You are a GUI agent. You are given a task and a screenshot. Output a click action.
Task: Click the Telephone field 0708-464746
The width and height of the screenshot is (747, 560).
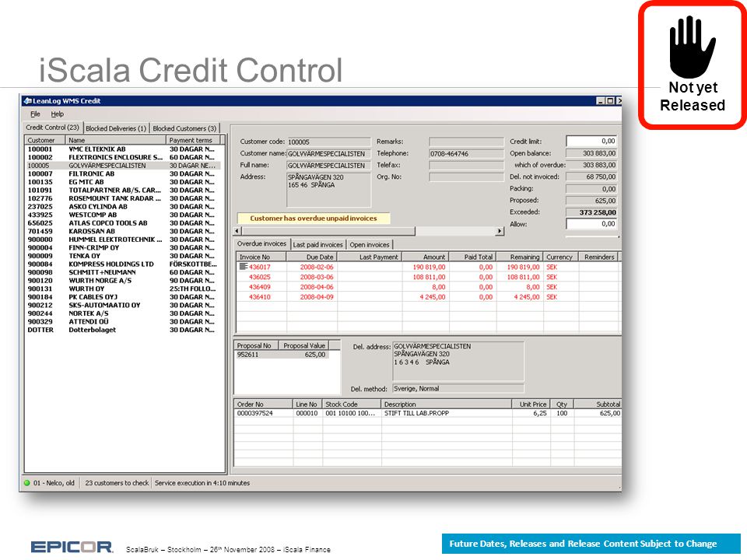tap(466, 154)
